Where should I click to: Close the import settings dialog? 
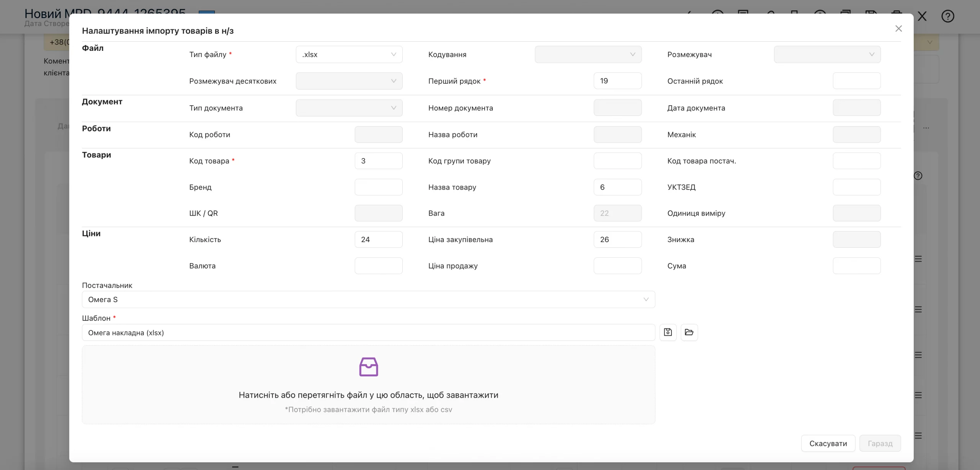click(898, 29)
